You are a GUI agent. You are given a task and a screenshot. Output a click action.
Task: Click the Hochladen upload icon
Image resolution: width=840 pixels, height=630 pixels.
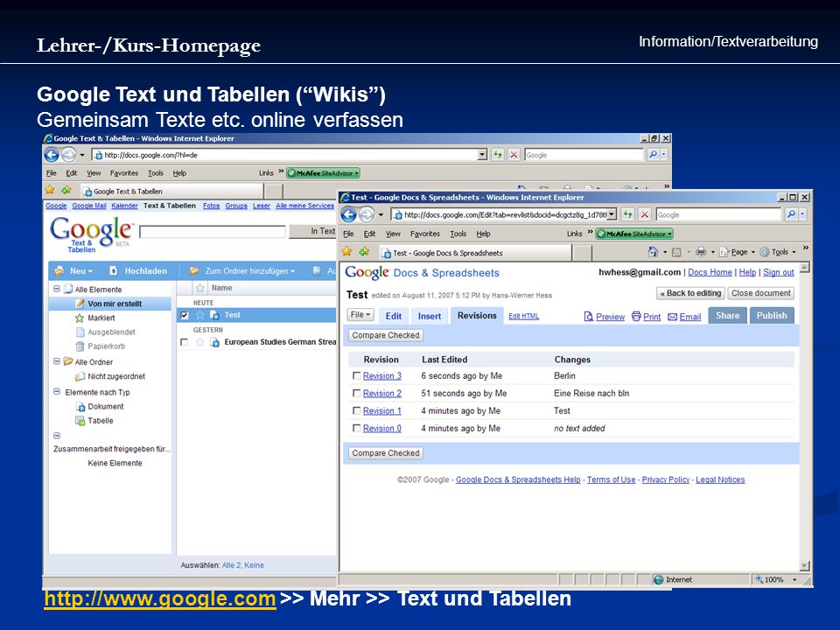[x=114, y=271]
